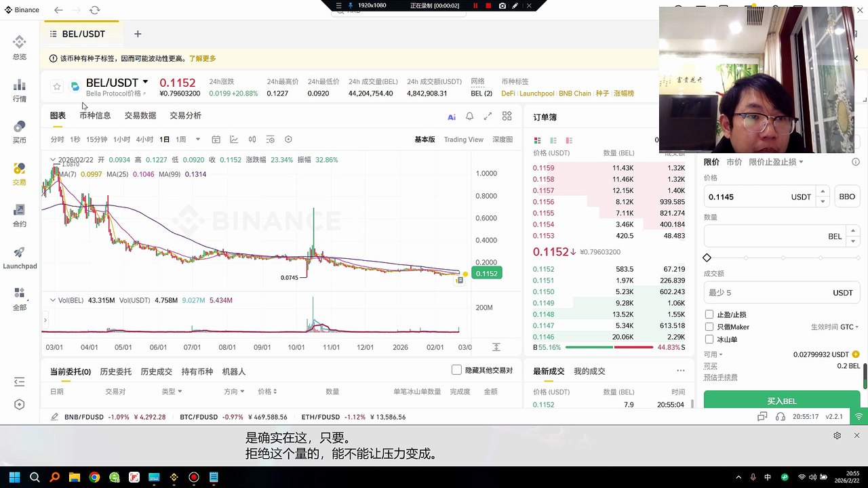Open BEL/USDT pair selector dropdown arrow
The height and width of the screenshot is (488, 868).
pos(145,82)
